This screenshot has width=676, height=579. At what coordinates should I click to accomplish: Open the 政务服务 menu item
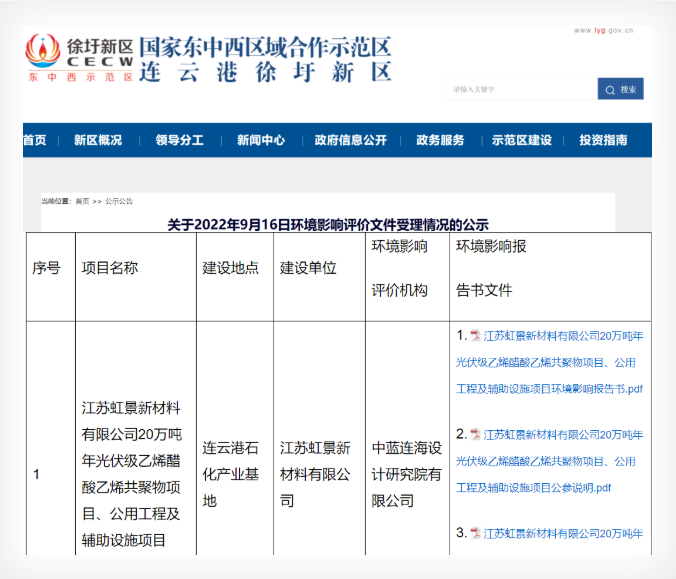[440, 140]
